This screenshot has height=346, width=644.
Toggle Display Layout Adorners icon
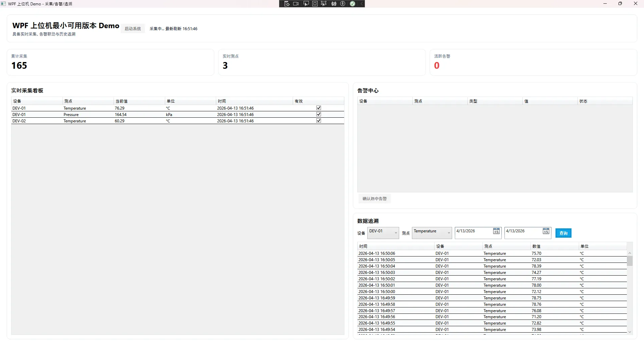pyautogui.click(x=315, y=4)
